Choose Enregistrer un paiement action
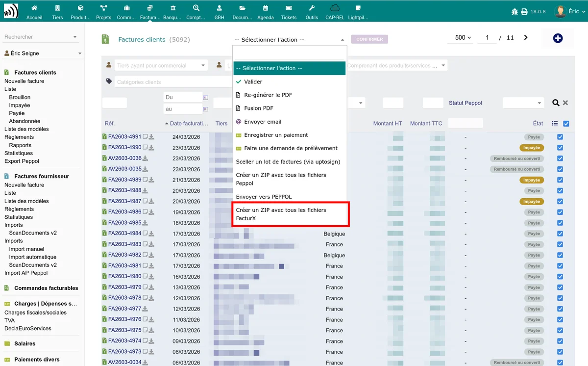Screen dimensions: 588x366 tap(290, 135)
